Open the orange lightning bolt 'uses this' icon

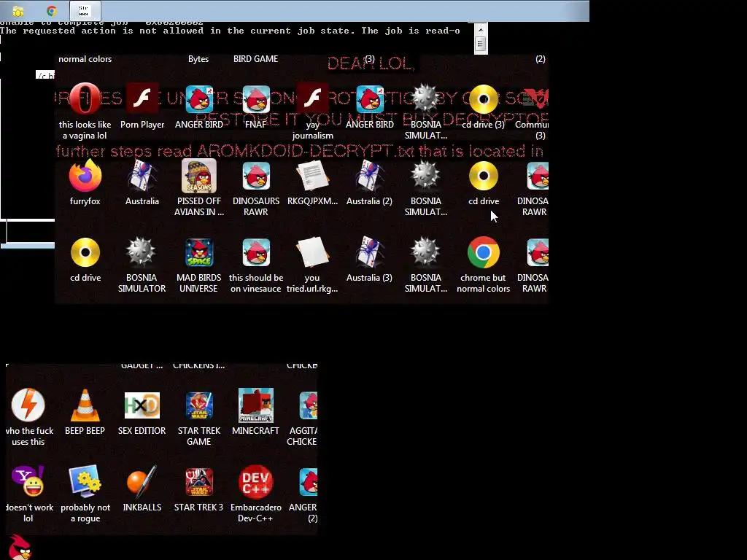coord(28,405)
